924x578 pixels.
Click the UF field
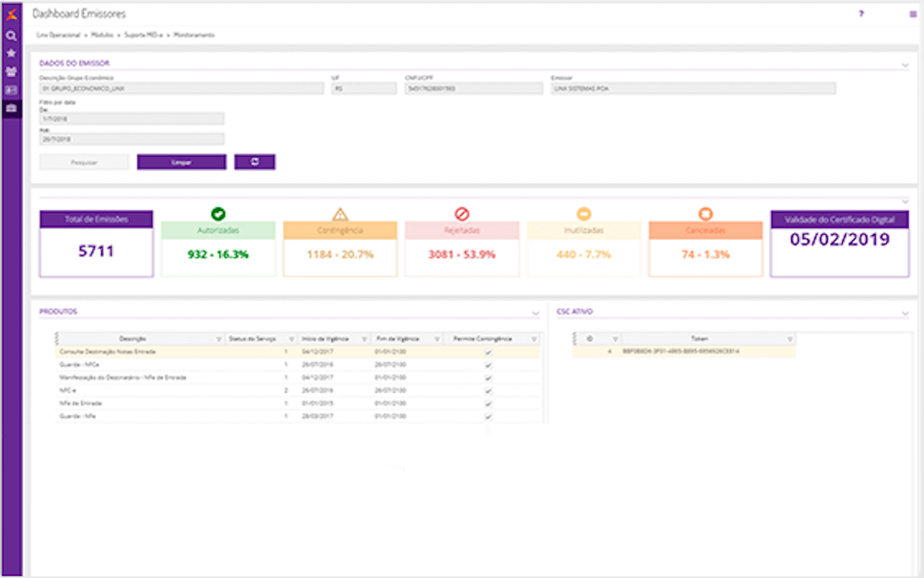coord(364,89)
